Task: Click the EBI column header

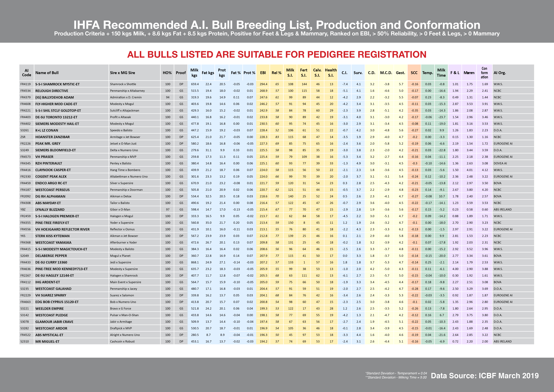Action: pyautogui.click(x=263, y=73)
